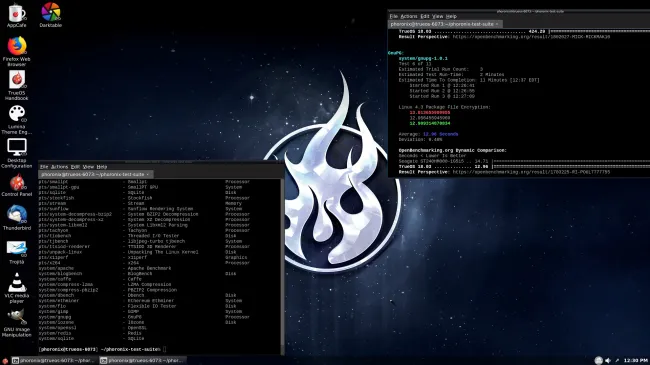650x365 pixels.
Task: Open the start menu flame icon in taskbar
Action: click(x=5, y=361)
